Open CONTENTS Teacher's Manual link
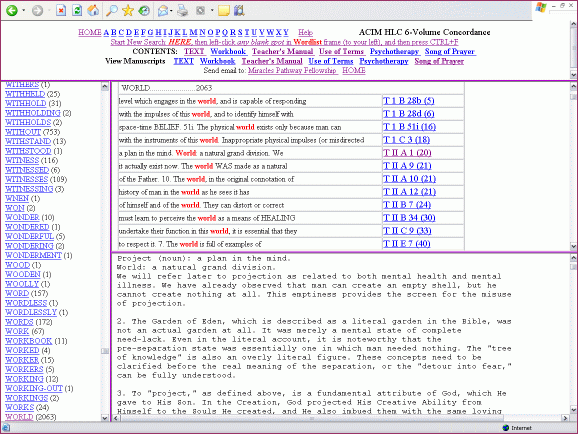 [x=282, y=52]
